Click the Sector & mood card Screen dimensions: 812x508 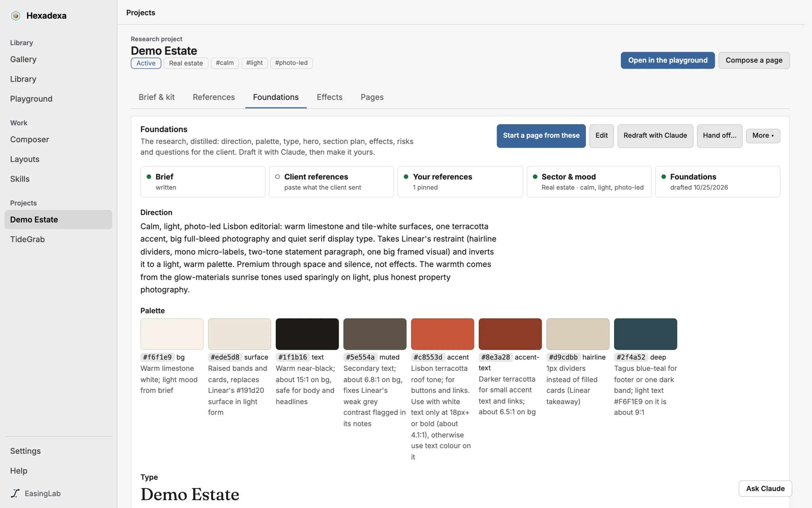tap(589, 182)
